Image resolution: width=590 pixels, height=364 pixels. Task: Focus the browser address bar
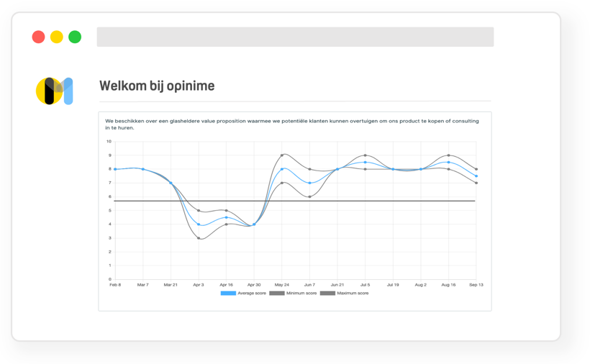click(x=295, y=37)
